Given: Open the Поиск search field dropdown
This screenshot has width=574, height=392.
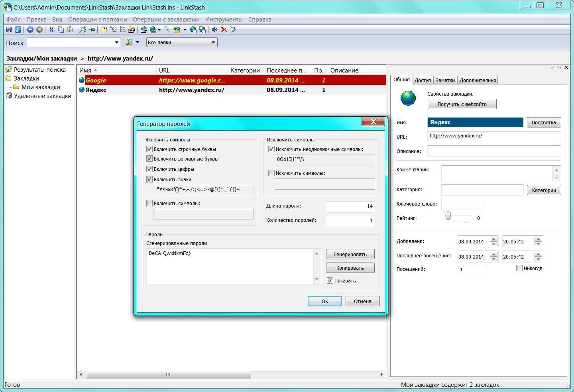Looking at the screenshot, I should [116, 42].
